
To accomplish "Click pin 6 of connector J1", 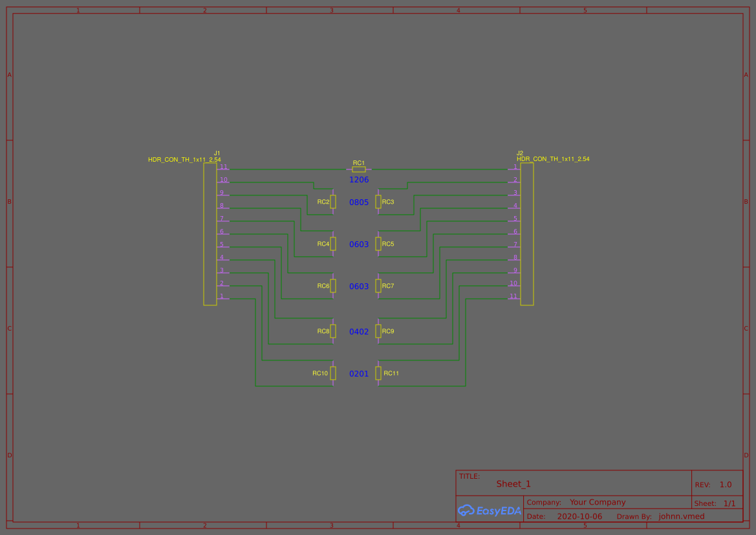I will tap(223, 232).
